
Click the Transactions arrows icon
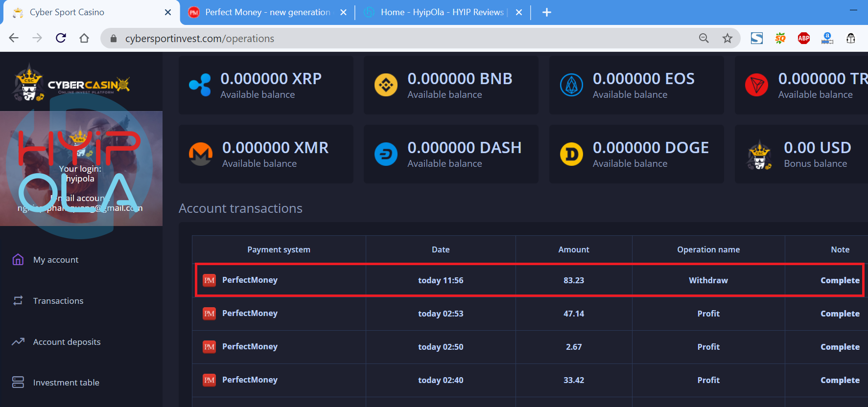tap(18, 300)
